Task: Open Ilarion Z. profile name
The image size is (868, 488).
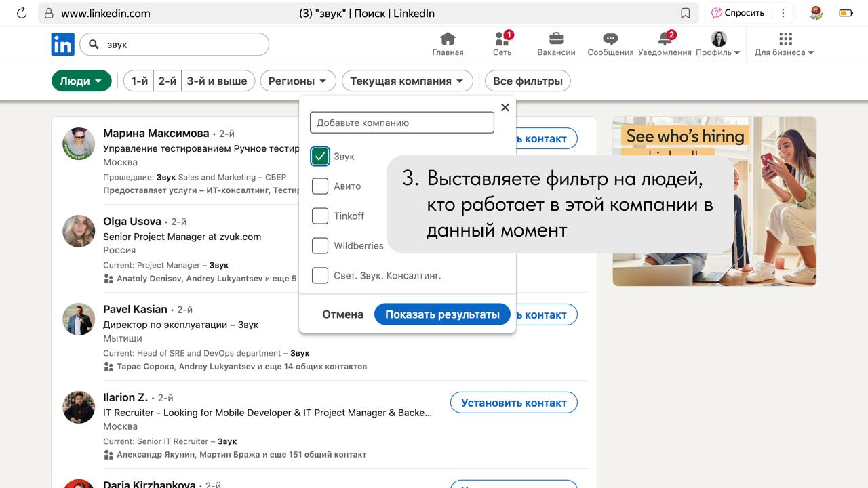Action: tap(125, 397)
